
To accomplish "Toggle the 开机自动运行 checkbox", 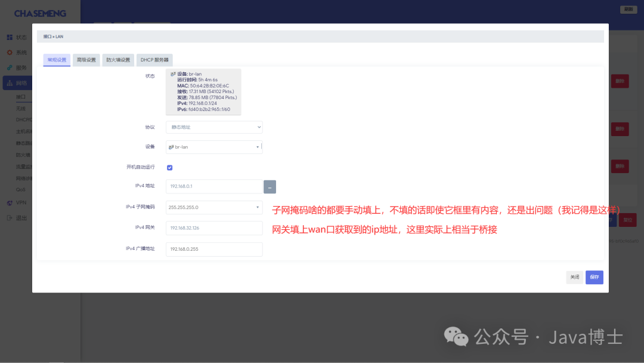I will point(169,168).
